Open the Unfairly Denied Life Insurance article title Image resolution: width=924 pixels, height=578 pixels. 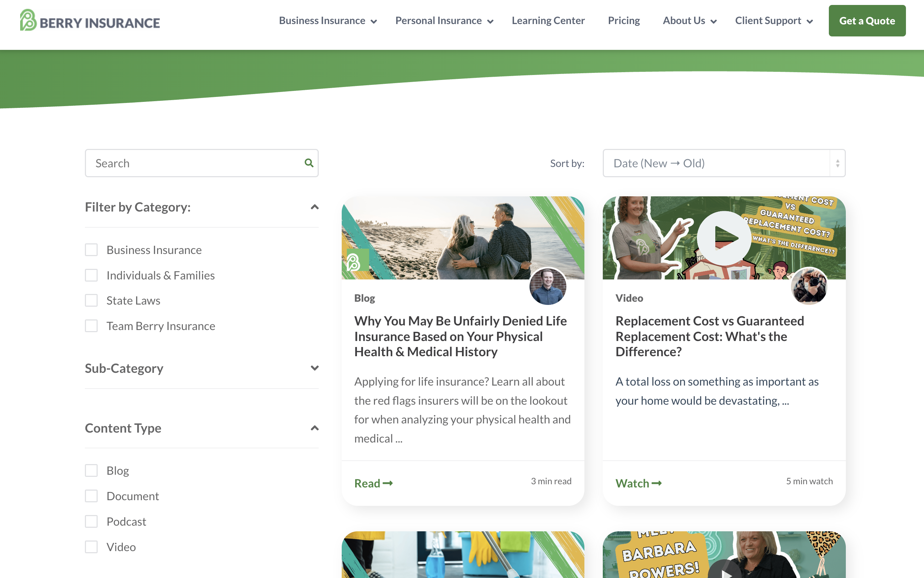point(460,336)
